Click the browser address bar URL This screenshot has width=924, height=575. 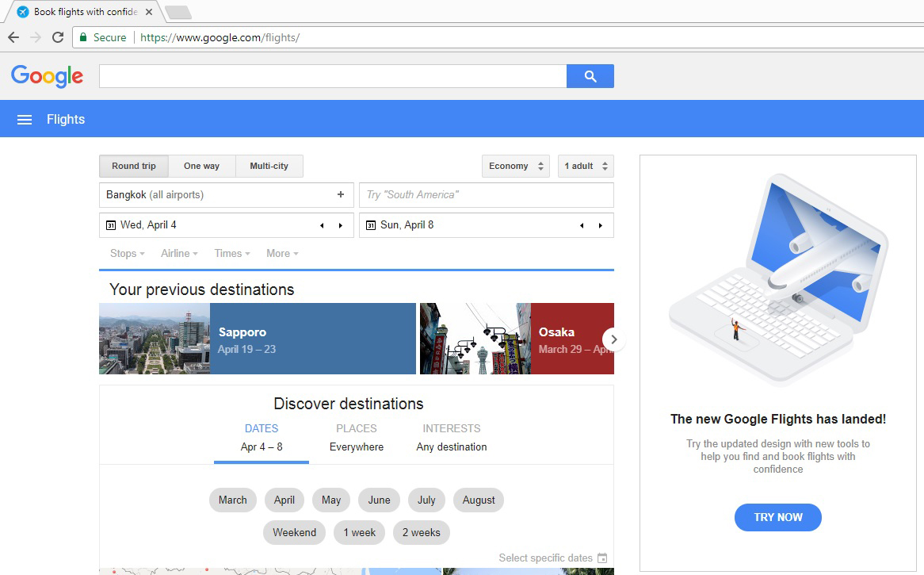coord(220,38)
